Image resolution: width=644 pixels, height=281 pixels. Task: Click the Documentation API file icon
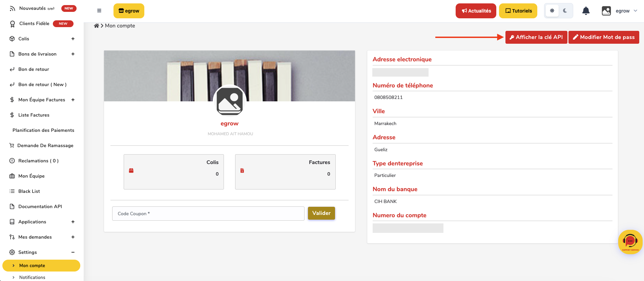(x=12, y=206)
